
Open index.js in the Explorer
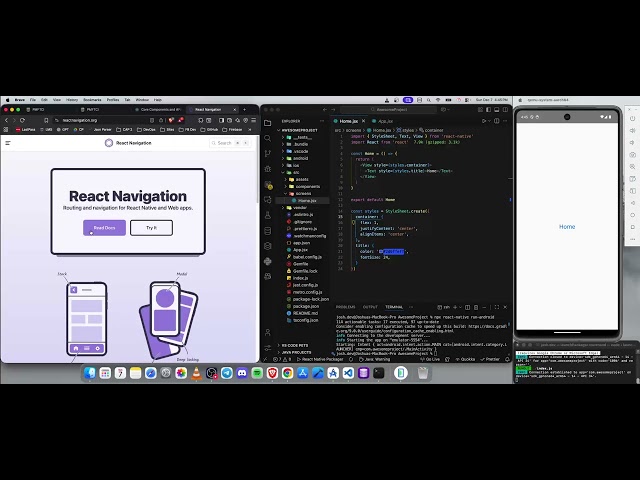click(x=300, y=278)
